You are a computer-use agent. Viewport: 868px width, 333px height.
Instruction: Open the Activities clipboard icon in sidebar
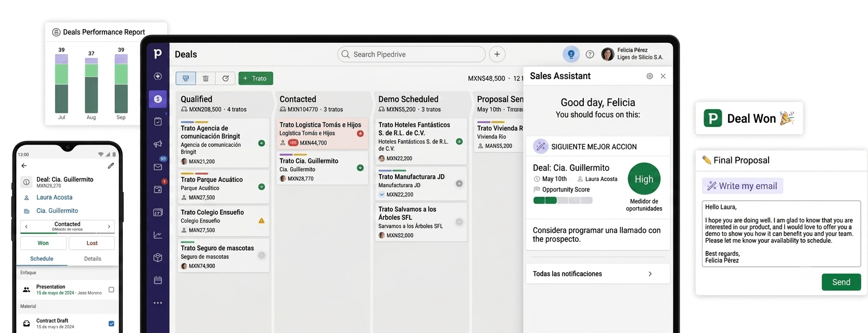click(158, 121)
